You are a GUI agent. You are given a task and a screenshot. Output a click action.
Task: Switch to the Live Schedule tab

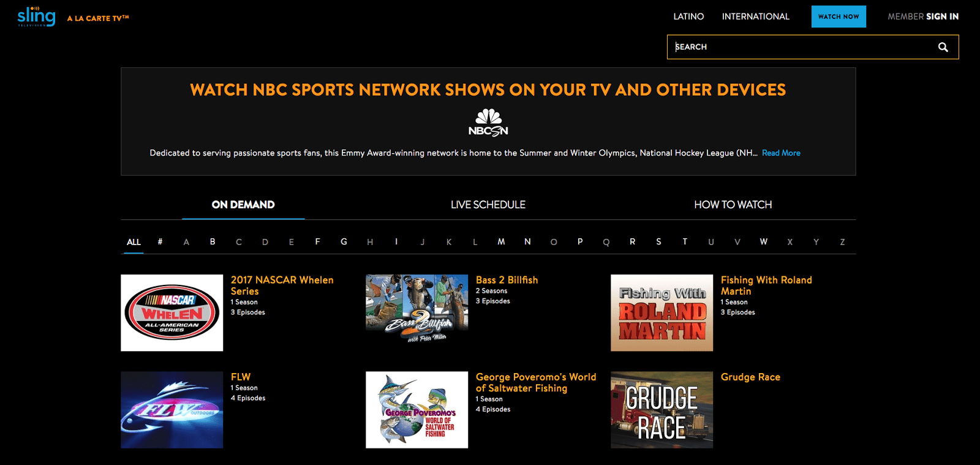tap(488, 205)
